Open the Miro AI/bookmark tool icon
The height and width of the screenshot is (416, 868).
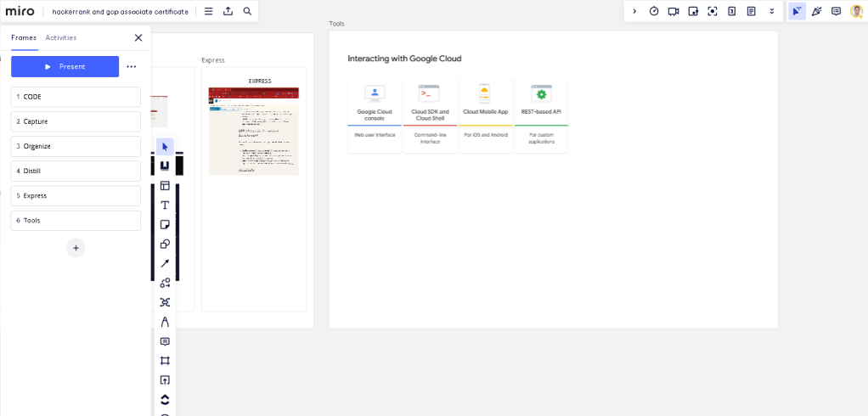tap(165, 166)
